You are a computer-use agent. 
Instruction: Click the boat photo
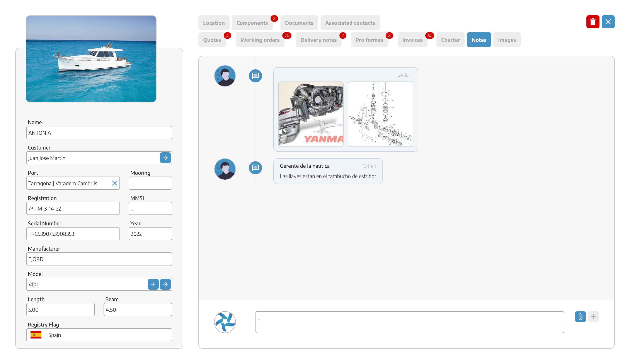click(91, 59)
